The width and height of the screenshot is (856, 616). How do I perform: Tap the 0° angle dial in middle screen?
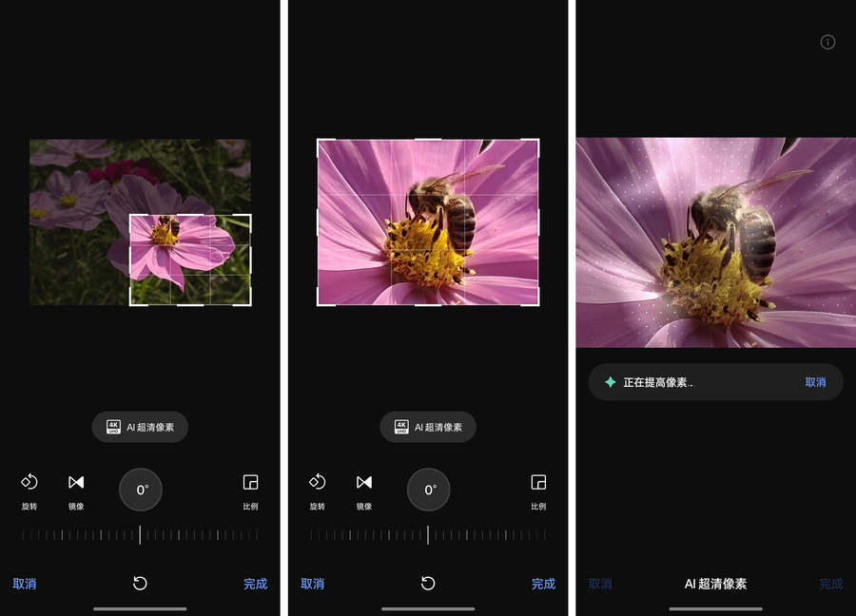click(x=429, y=490)
